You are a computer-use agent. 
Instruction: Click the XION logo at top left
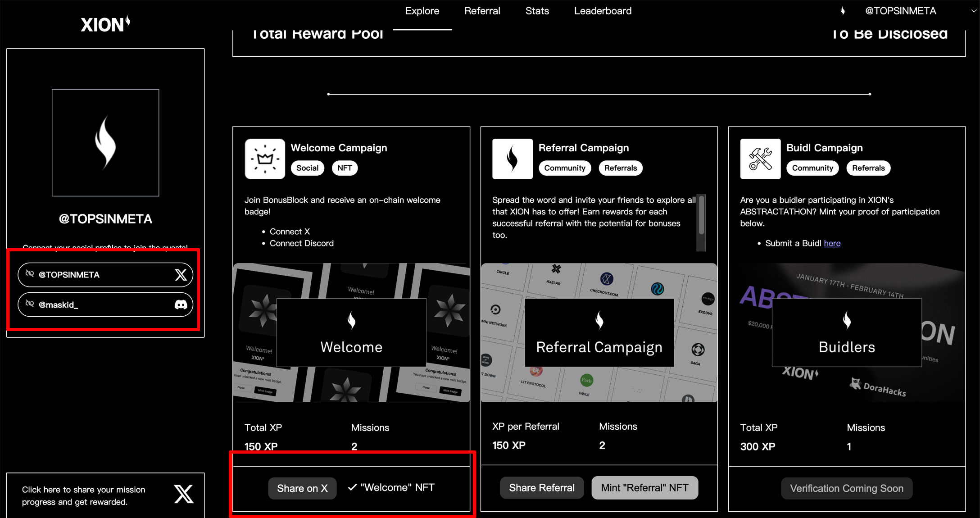pos(105,24)
